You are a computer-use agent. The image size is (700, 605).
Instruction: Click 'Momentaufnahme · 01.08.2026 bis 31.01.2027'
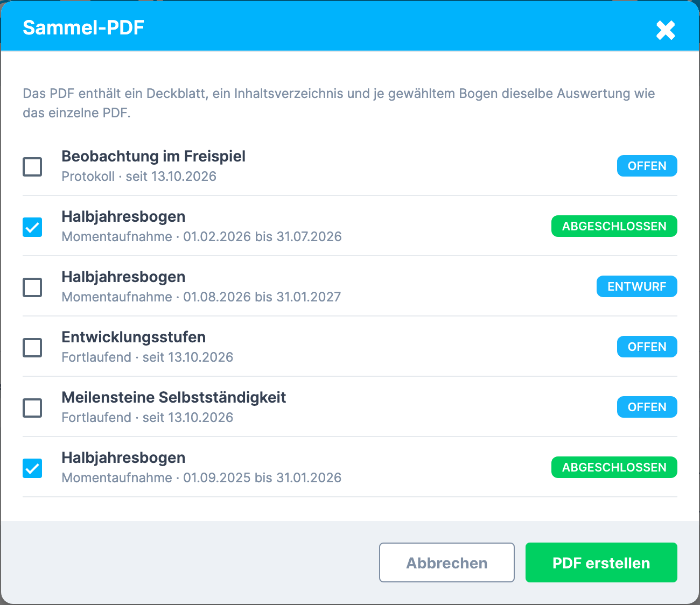click(x=201, y=297)
